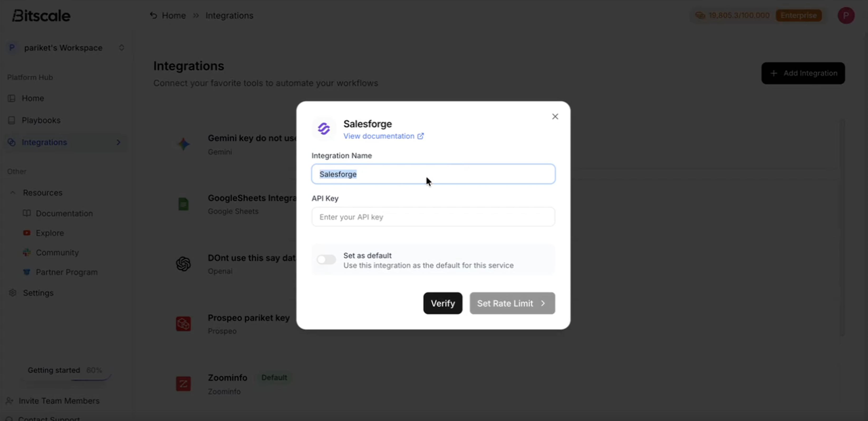Click the OpenAI logo icon
868x421 pixels.
(183, 264)
